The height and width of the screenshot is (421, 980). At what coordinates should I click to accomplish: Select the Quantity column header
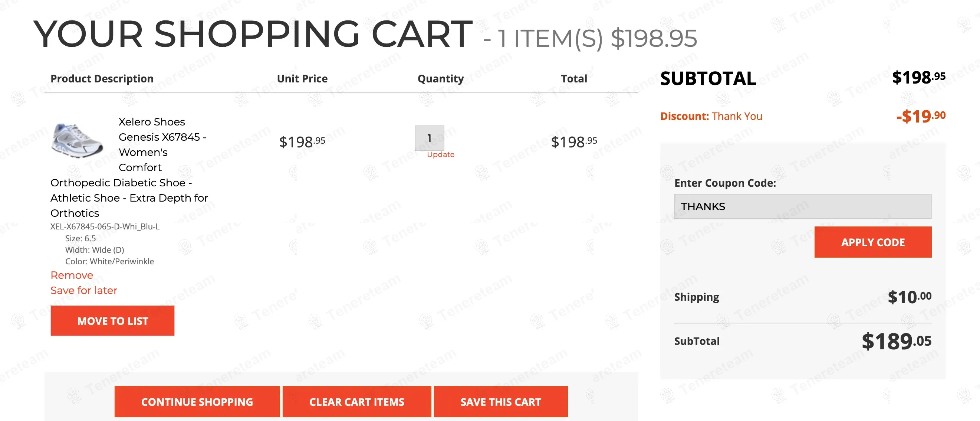(441, 79)
